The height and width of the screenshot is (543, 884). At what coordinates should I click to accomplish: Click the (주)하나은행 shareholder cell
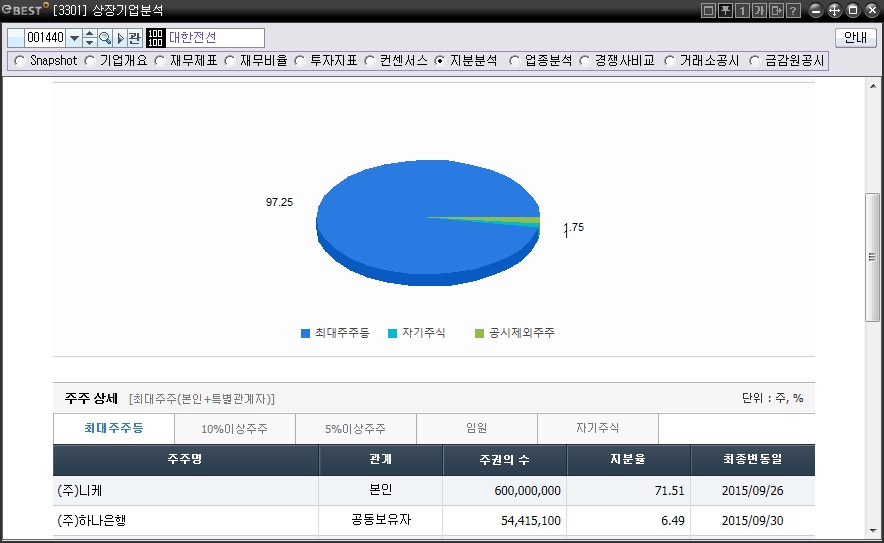pyautogui.click(x=185, y=520)
